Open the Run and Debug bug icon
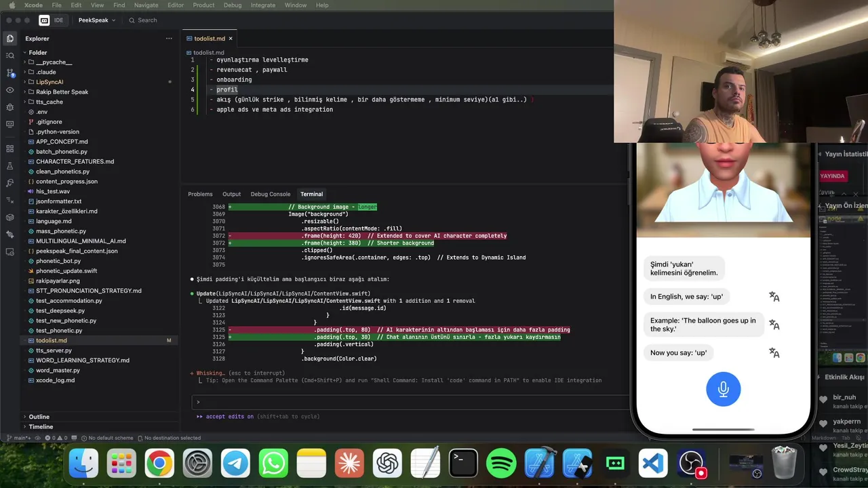The height and width of the screenshot is (488, 868). coord(9,107)
